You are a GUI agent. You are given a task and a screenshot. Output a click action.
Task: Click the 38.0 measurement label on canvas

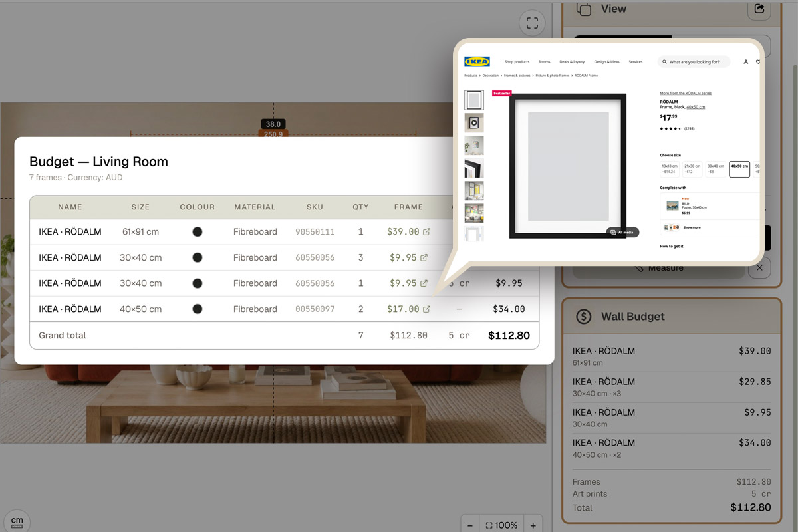(273, 124)
